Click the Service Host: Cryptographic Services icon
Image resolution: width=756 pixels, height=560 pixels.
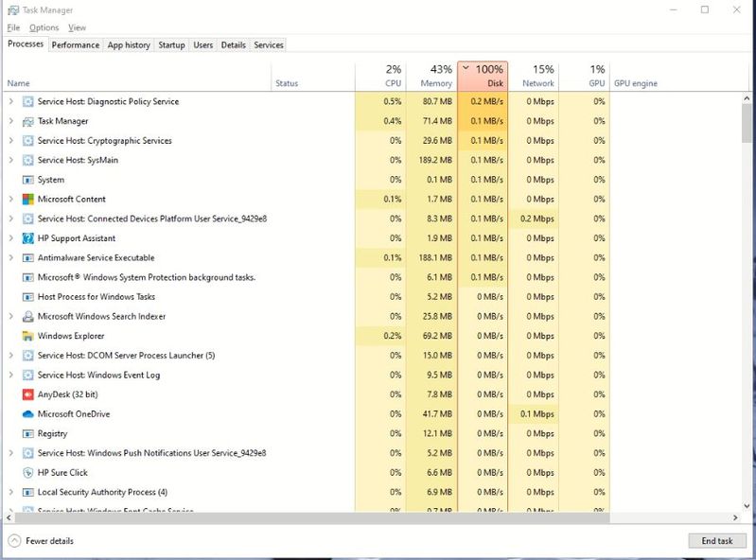click(28, 141)
